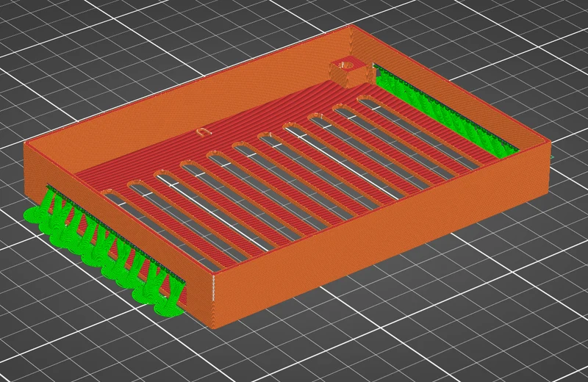This screenshot has height=382, width=588.
Task: Click the square mounting post with hole
Action: (347, 71)
